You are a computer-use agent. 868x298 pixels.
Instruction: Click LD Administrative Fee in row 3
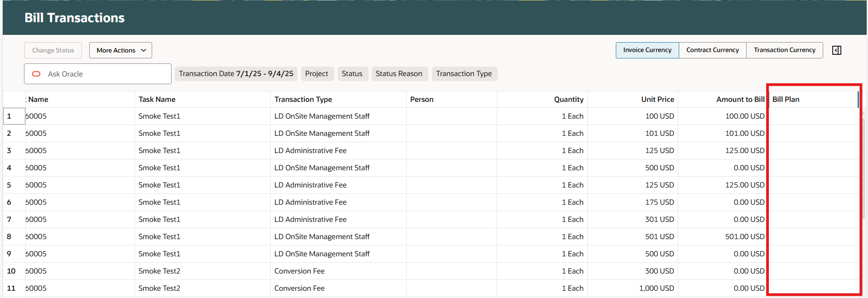(x=310, y=150)
